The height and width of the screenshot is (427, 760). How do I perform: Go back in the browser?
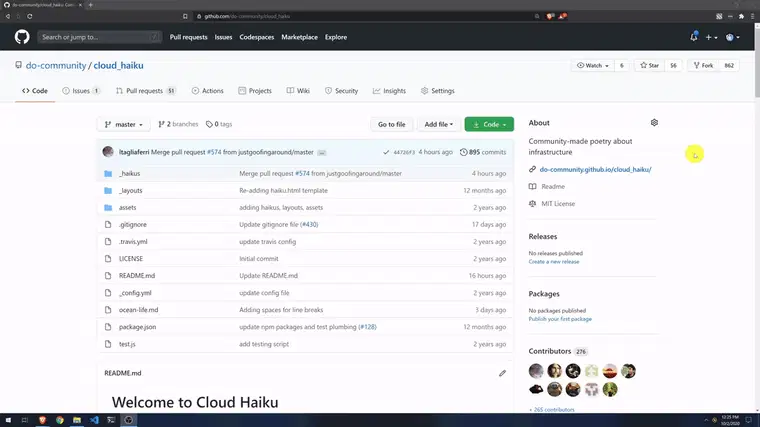pyautogui.click(x=8, y=16)
